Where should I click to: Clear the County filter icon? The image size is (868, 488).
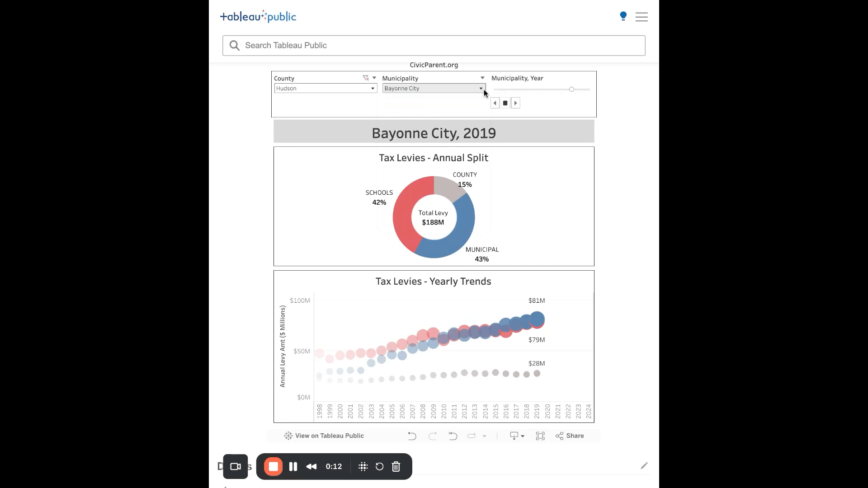[x=366, y=78]
